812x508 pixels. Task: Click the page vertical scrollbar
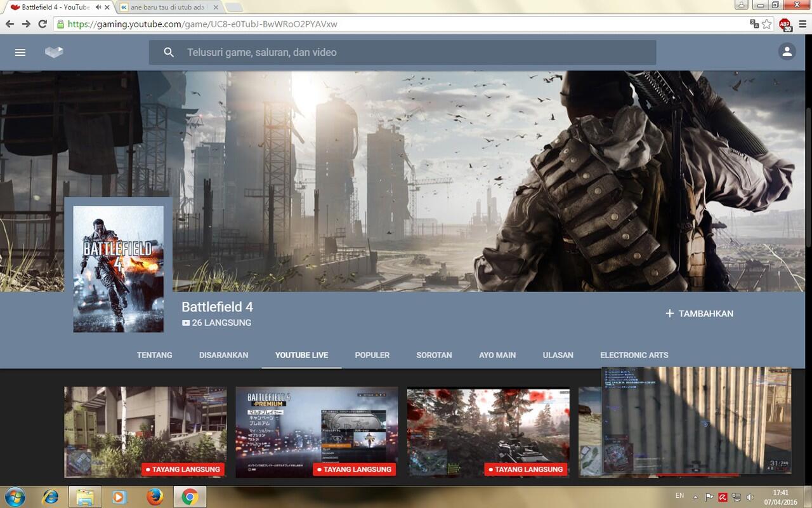coord(808,178)
